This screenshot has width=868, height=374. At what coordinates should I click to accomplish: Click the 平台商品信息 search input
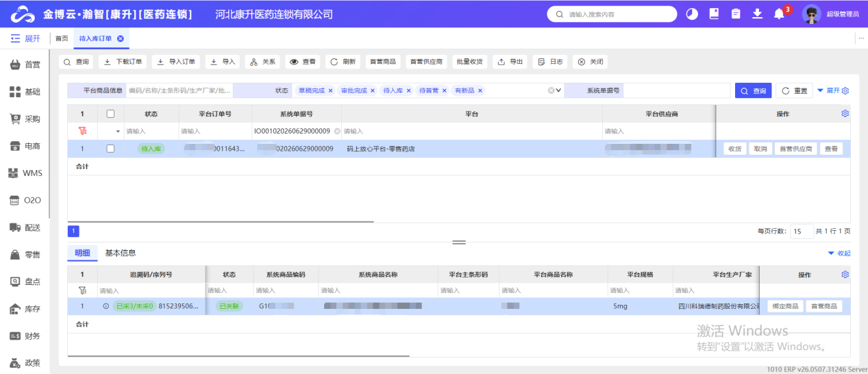[x=180, y=90]
